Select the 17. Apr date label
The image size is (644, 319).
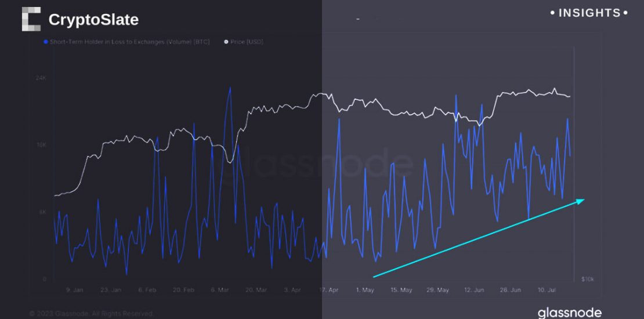(328, 289)
